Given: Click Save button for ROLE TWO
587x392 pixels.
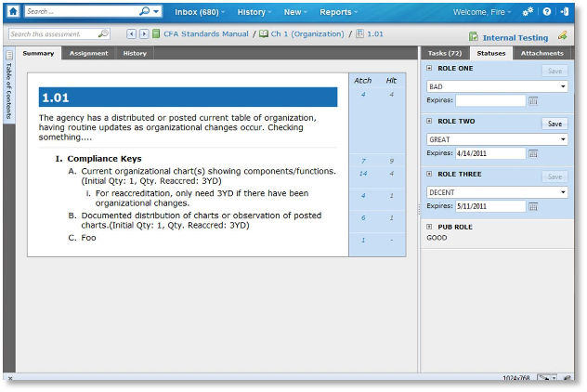Looking at the screenshot, I should [554, 124].
